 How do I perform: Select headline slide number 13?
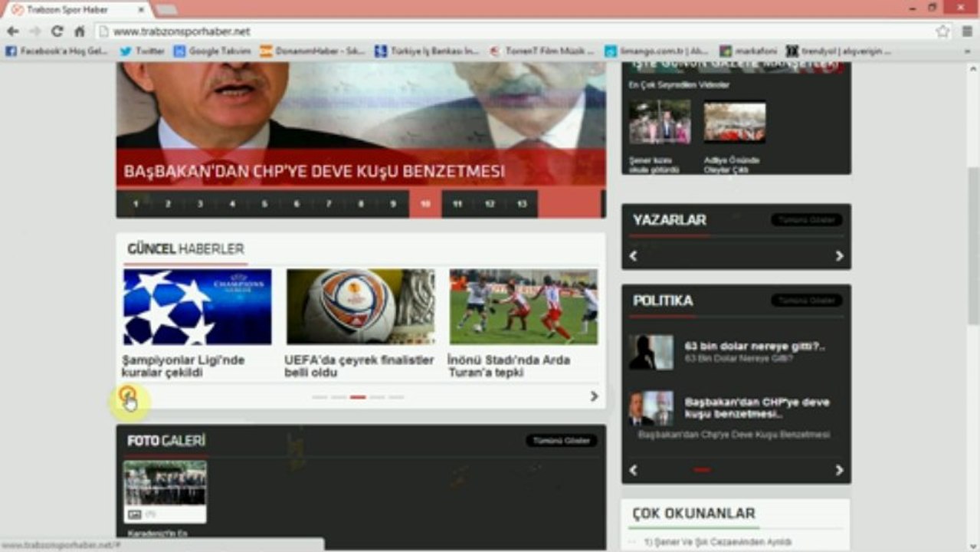[x=522, y=204]
